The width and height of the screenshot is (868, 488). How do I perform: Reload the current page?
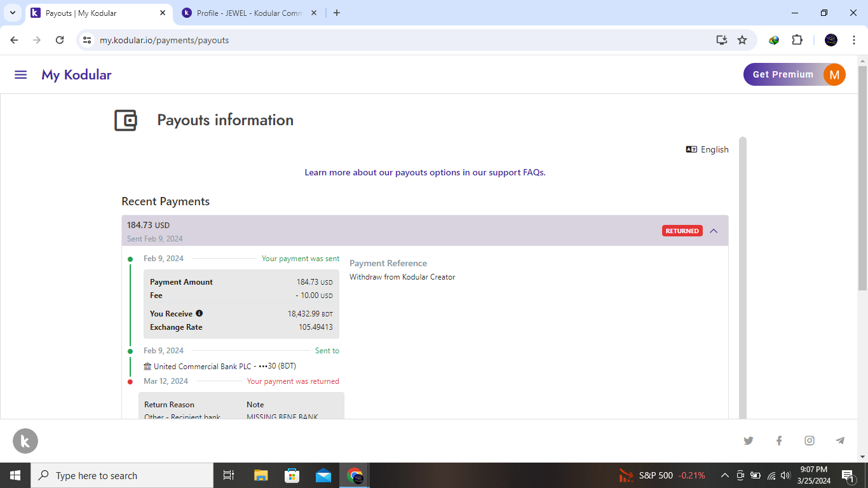click(x=60, y=40)
